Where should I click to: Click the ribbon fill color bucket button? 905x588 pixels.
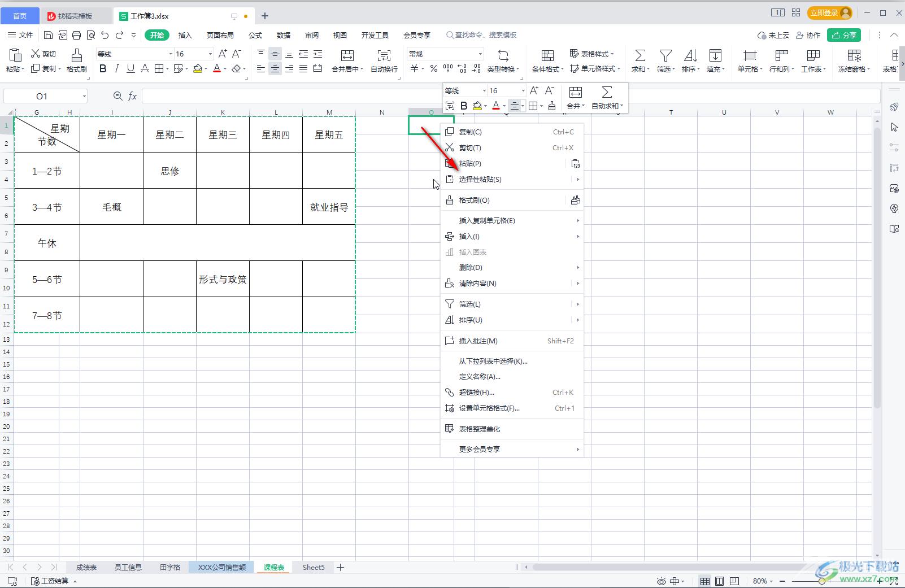[198, 69]
